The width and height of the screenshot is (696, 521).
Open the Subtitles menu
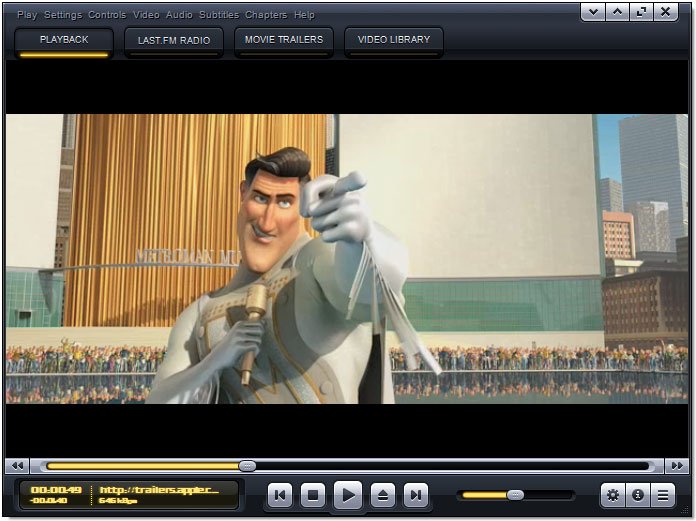[x=219, y=15]
